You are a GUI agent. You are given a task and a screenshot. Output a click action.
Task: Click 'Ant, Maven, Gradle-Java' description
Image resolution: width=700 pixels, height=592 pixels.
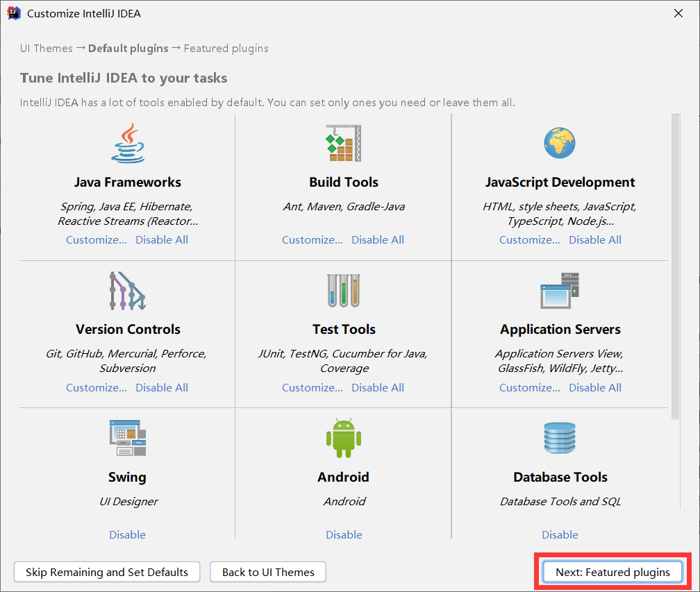pos(344,207)
